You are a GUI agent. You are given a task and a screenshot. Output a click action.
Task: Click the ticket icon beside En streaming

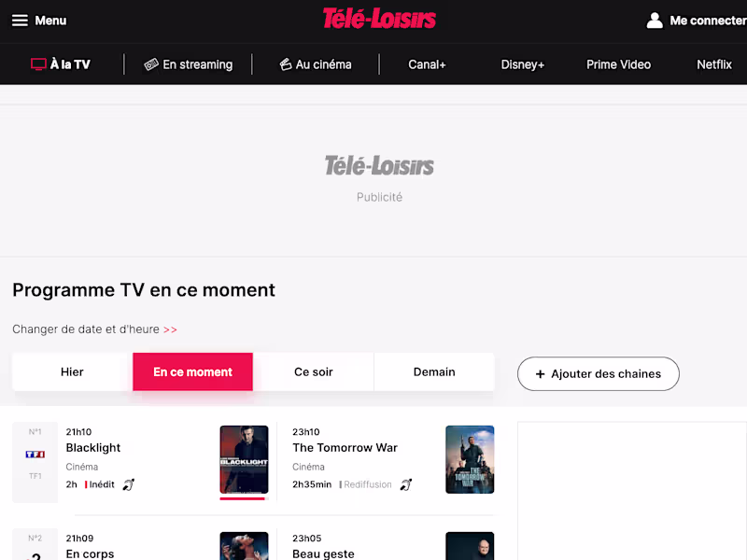(x=151, y=64)
